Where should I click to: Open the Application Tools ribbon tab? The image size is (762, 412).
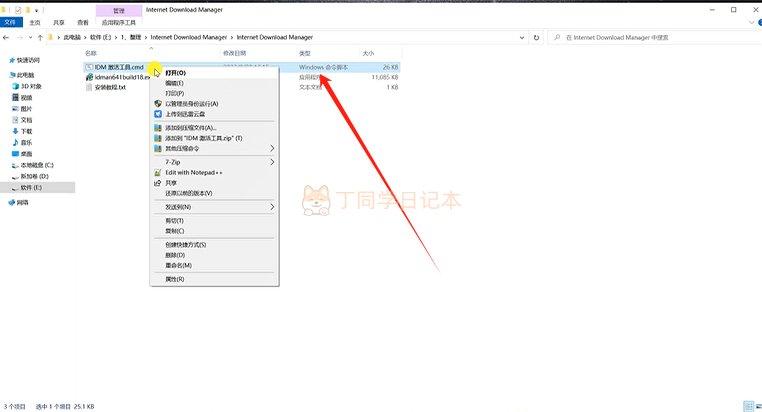(119, 22)
